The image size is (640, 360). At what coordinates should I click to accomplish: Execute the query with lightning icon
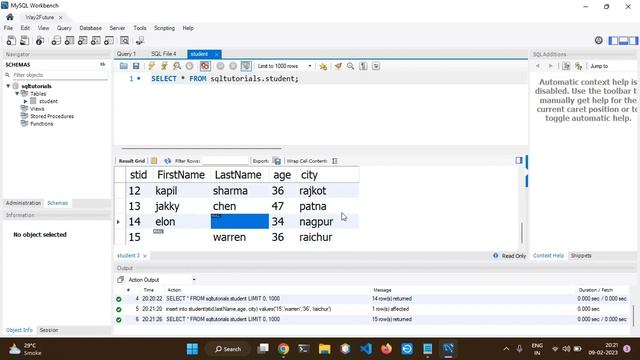[x=151, y=66]
